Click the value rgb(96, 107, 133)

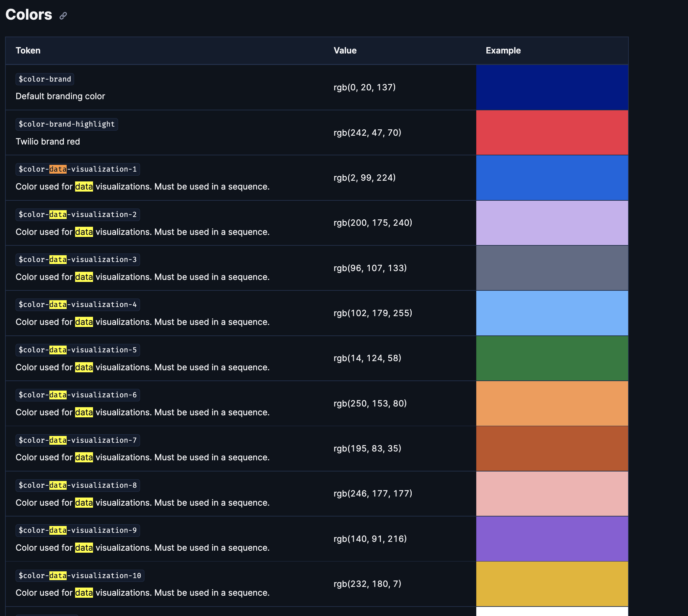[x=370, y=268]
